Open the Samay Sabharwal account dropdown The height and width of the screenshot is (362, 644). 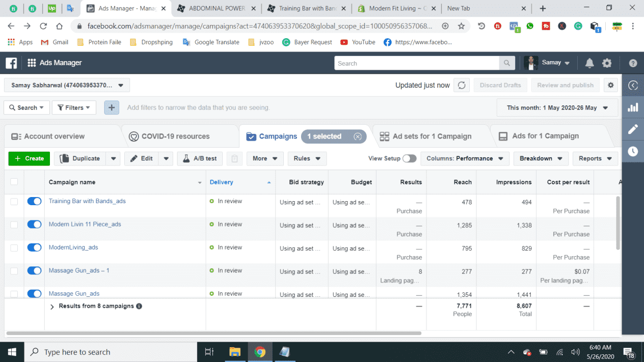pyautogui.click(x=67, y=85)
